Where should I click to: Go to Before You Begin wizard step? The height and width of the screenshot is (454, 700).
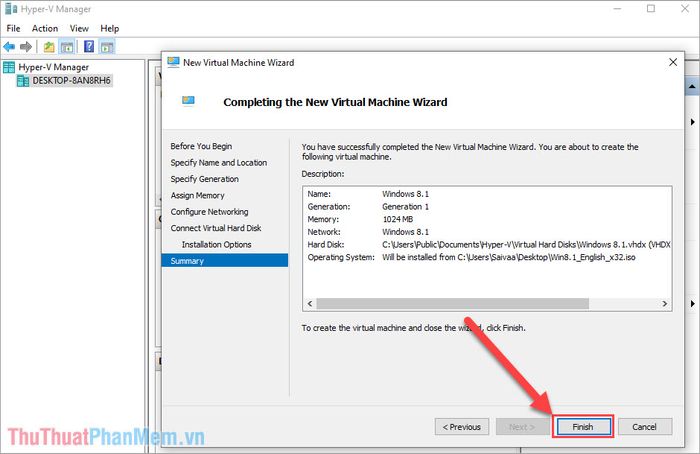(x=201, y=146)
